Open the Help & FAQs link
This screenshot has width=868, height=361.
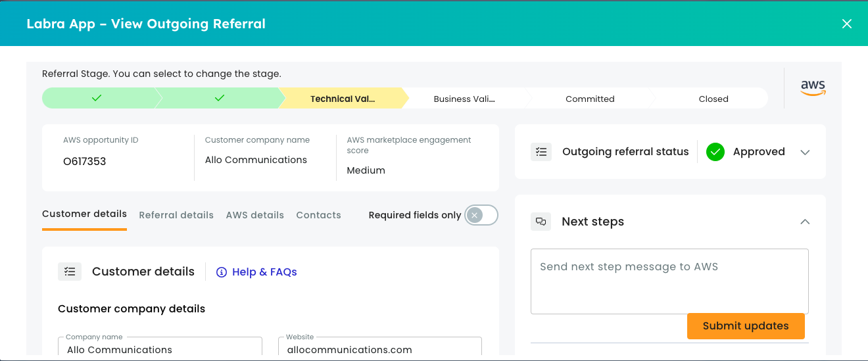coord(264,272)
